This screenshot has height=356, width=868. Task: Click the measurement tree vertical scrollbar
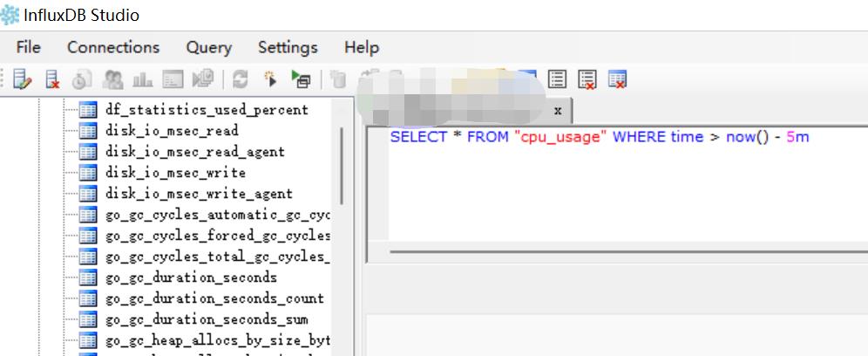pyautogui.click(x=342, y=167)
